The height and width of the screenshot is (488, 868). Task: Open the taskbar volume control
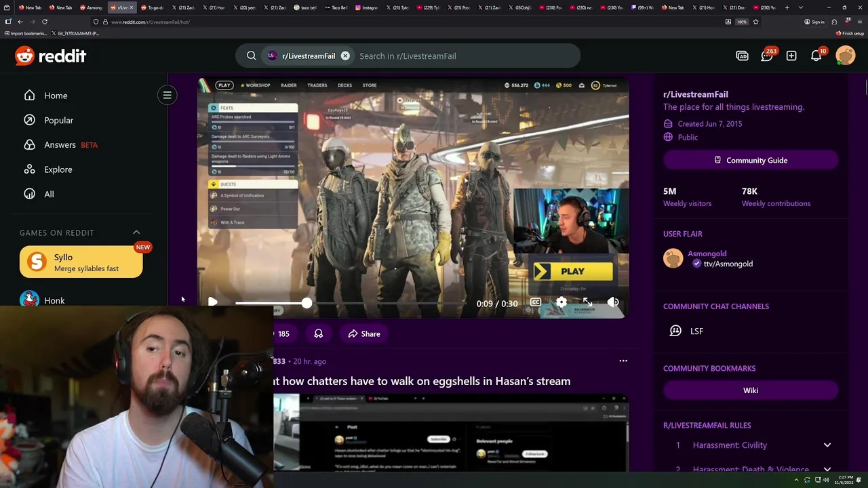[x=826, y=480]
